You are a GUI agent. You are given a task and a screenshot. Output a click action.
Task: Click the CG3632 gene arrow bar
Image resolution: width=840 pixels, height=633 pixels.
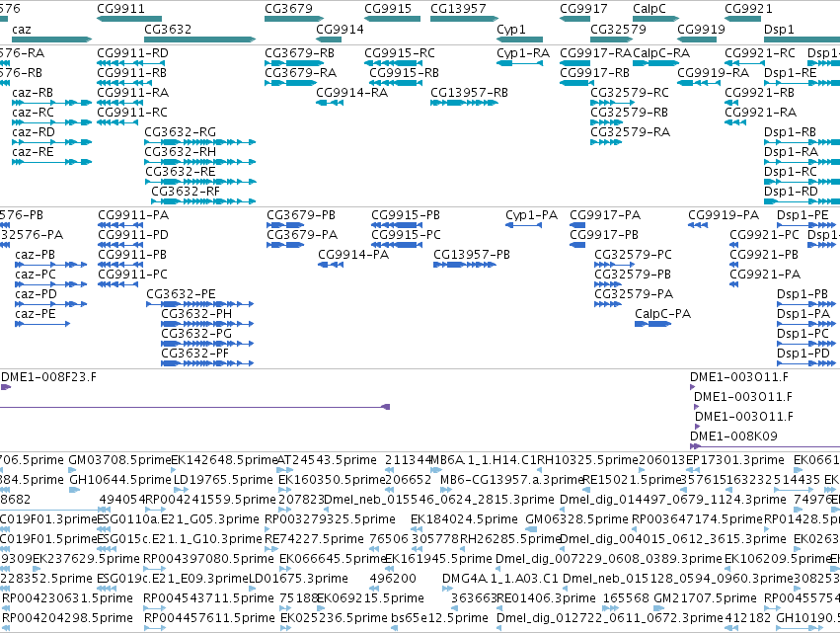[x=199, y=40]
